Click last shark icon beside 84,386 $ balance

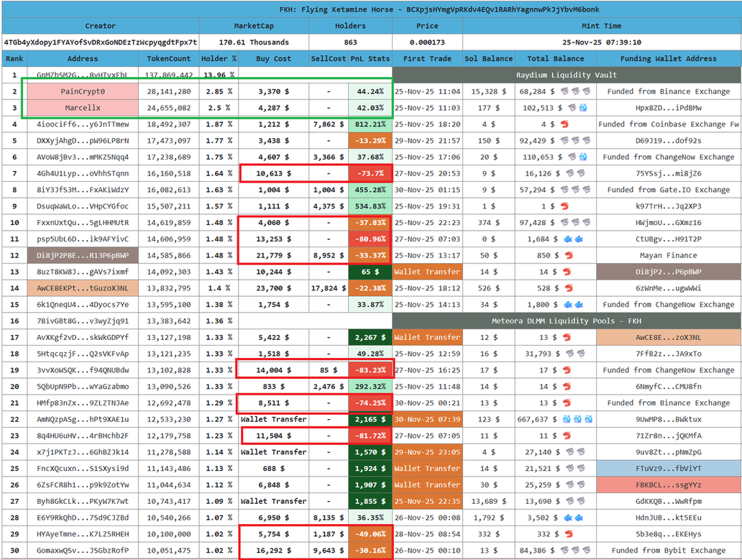tap(586, 551)
